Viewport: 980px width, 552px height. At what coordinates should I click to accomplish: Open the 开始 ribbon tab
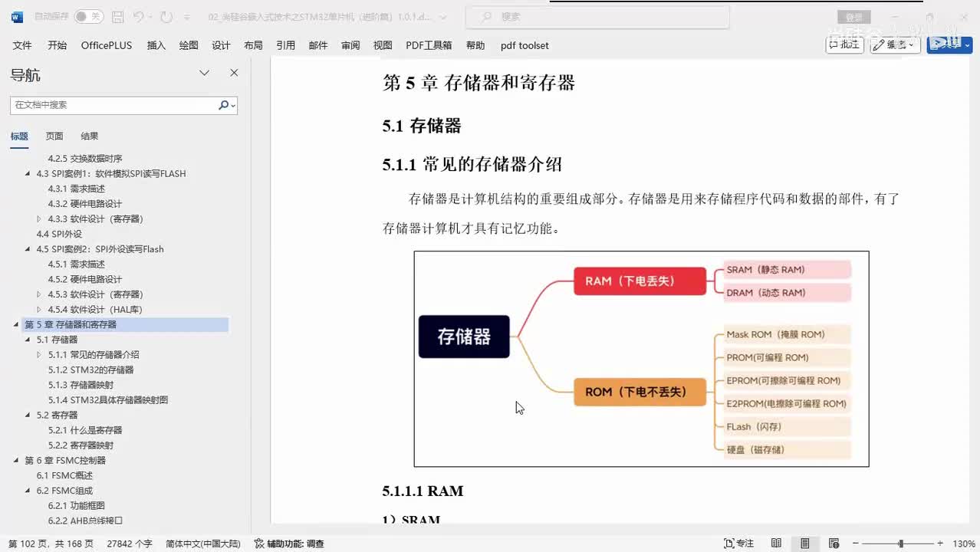[57, 45]
